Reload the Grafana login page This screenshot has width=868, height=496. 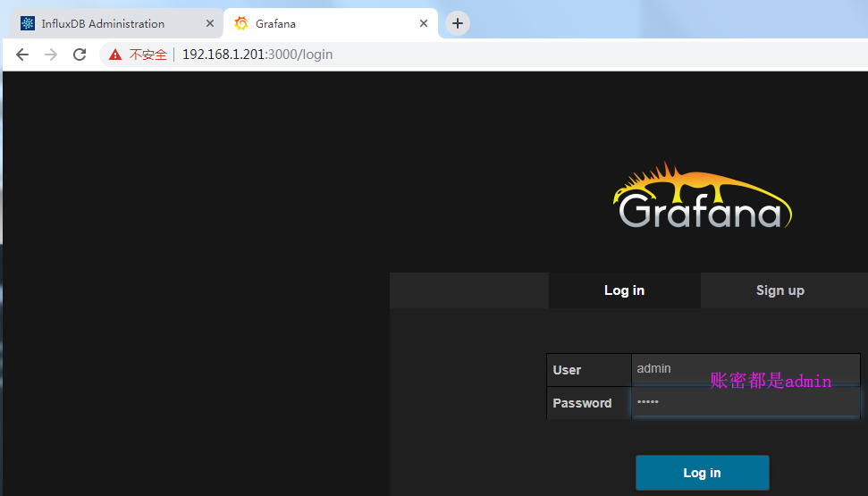coord(80,55)
